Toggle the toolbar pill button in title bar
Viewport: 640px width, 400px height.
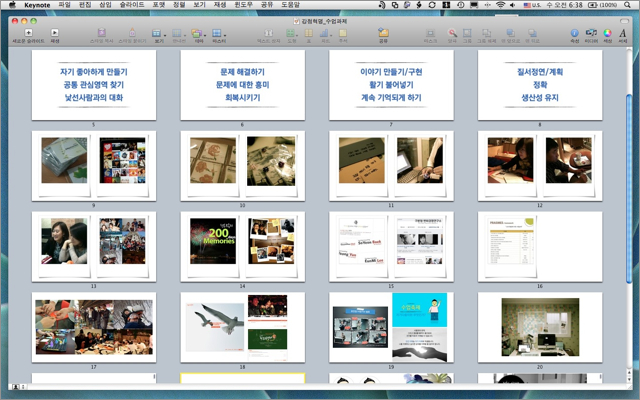(624, 21)
